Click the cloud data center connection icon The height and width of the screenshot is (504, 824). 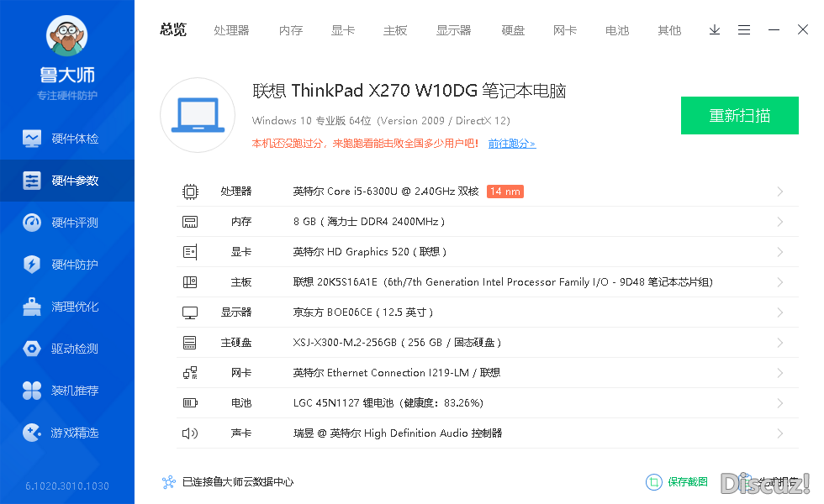point(169,482)
